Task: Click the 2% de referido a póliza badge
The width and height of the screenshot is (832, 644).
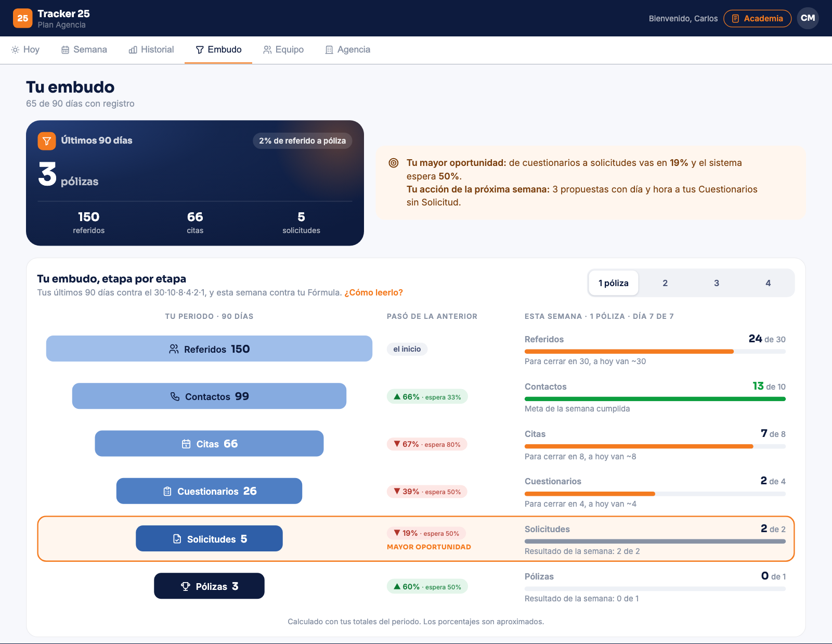Action: click(x=303, y=140)
